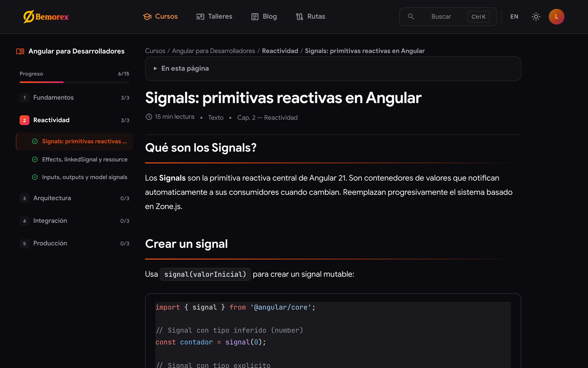Click the Arquitectura 0/3 count
This screenshot has height=368, width=588.
tap(125, 198)
